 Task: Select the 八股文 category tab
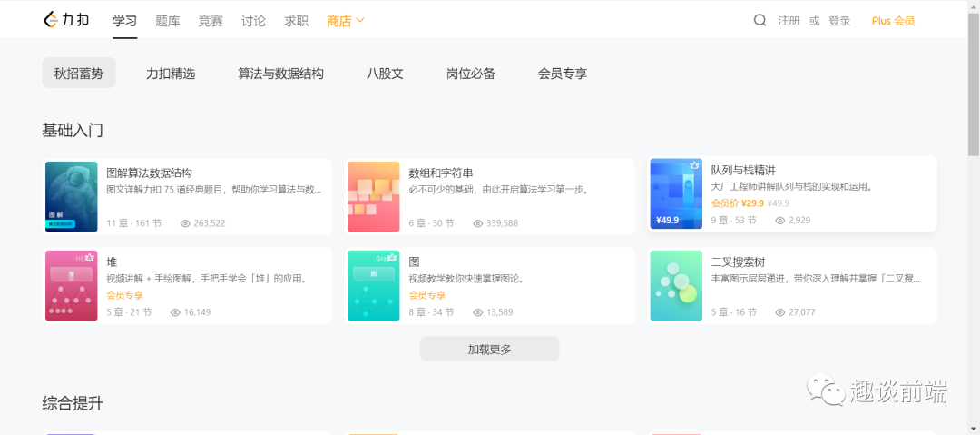(385, 74)
